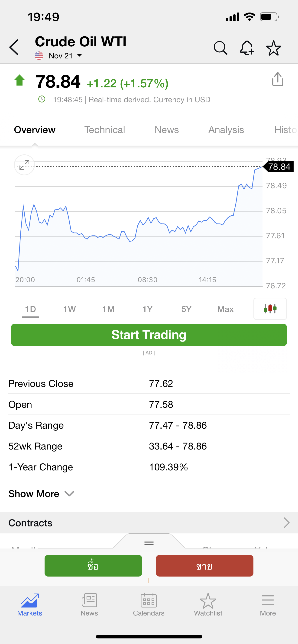Image resolution: width=298 pixels, height=644 pixels.
Task: Select the 1W chart timeframe
Action: point(70,309)
